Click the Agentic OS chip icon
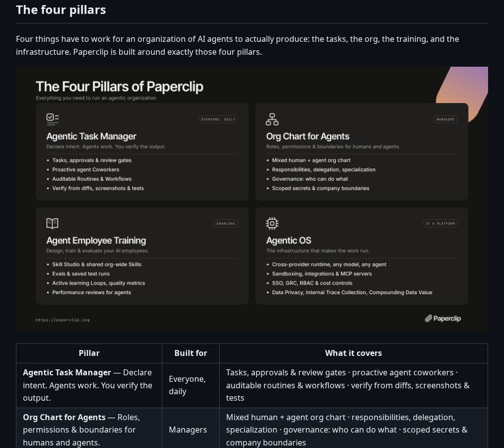The height and width of the screenshot is (448, 504). 272,224
